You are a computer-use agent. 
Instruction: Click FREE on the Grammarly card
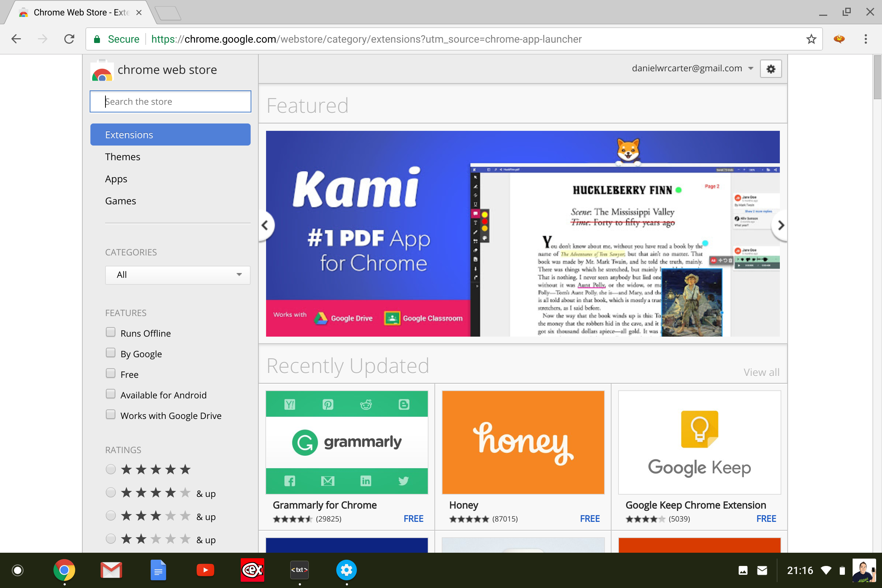pyautogui.click(x=413, y=519)
